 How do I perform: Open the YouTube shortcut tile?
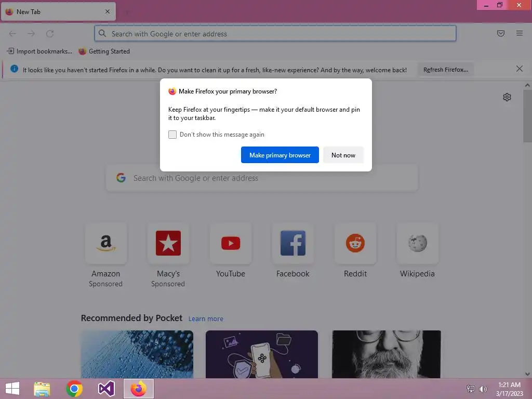point(230,243)
